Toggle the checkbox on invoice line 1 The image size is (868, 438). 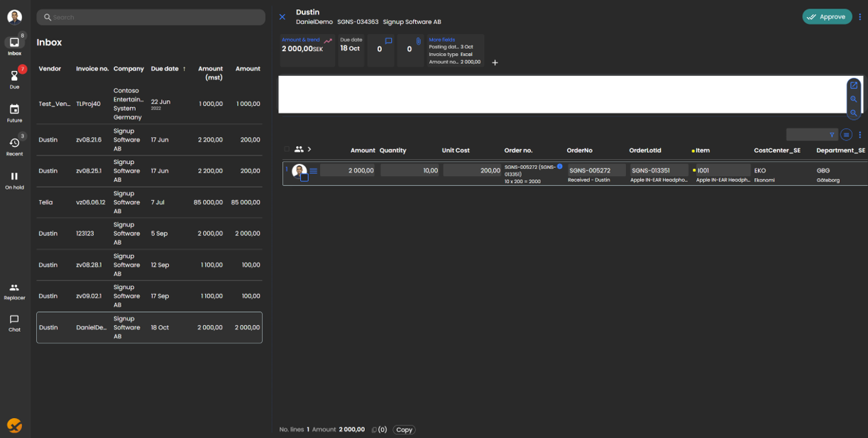pos(304,177)
